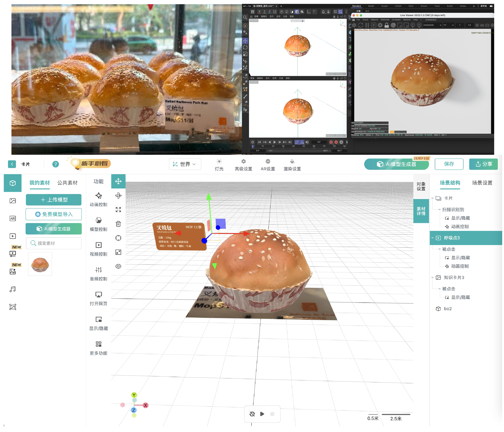The height and width of the screenshot is (432, 504).
Task: Open the music assets sidebar icon
Action: click(13, 289)
